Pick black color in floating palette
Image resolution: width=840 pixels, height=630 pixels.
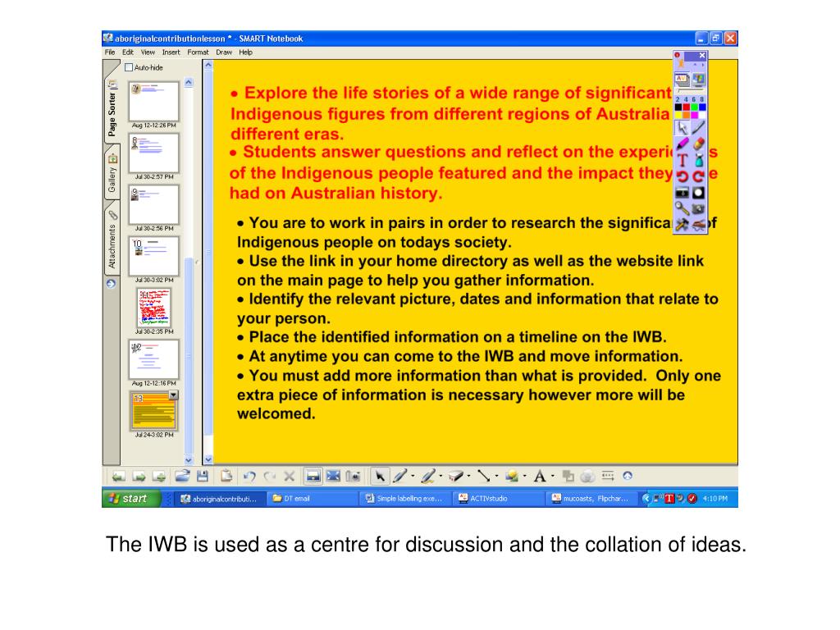click(678, 107)
